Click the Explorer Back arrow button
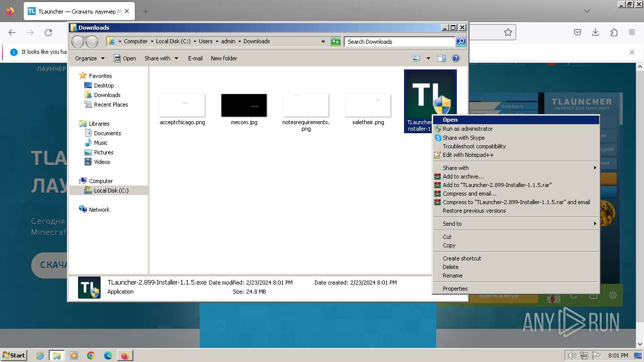The width and height of the screenshot is (644, 362). pyautogui.click(x=78, y=42)
